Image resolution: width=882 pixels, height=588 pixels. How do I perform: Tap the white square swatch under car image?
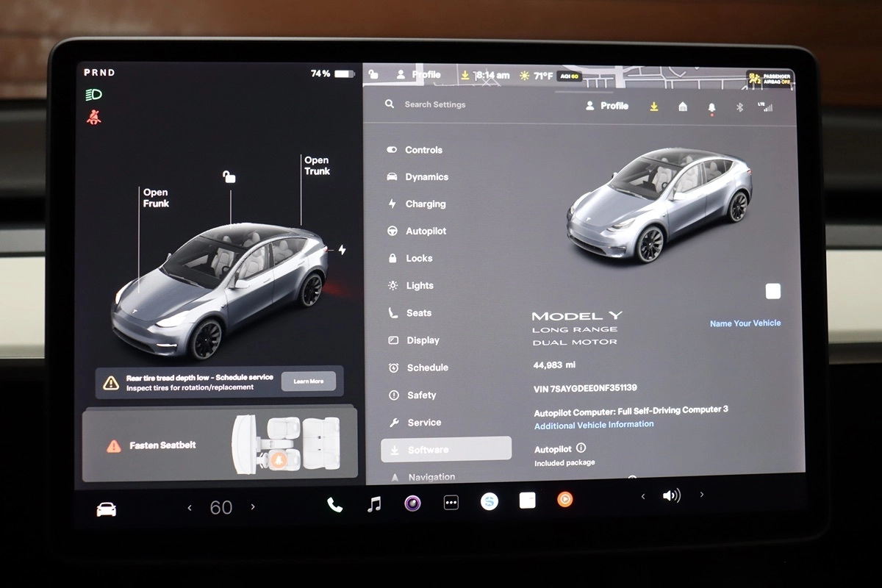tap(773, 291)
